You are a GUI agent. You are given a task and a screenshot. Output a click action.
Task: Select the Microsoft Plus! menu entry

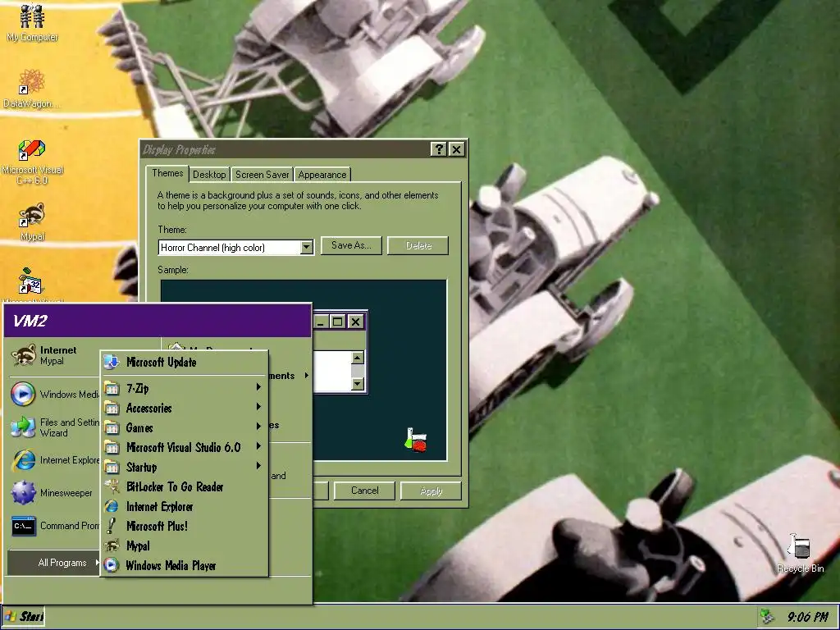point(185,526)
